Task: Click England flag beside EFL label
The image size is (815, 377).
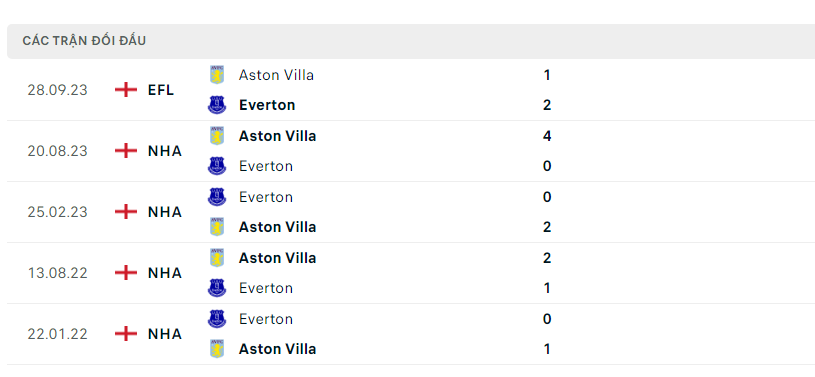Action: [126, 90]
